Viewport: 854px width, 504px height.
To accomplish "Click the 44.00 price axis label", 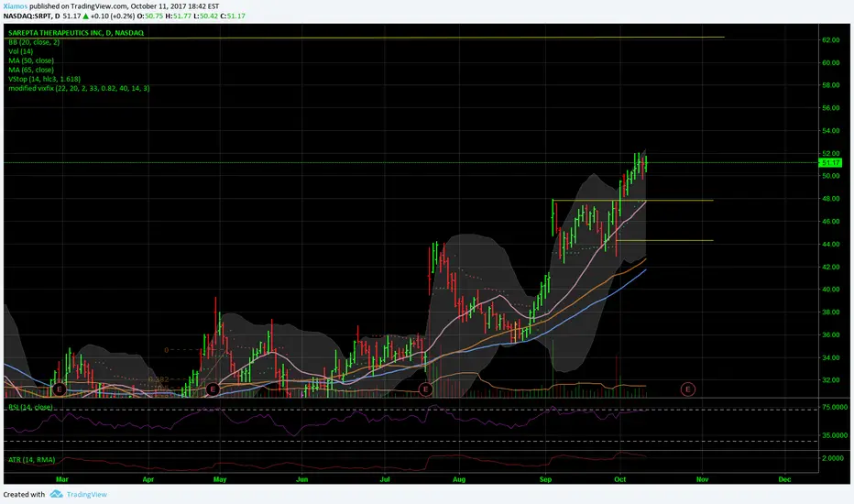I will 830,244.
